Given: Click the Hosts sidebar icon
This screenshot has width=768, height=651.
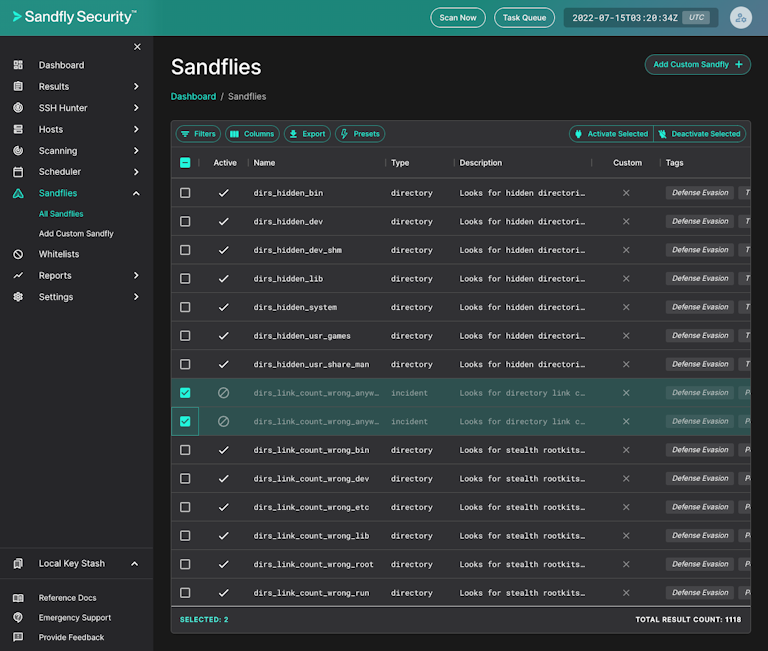Looking at the screenshot, I should [18, 129].
